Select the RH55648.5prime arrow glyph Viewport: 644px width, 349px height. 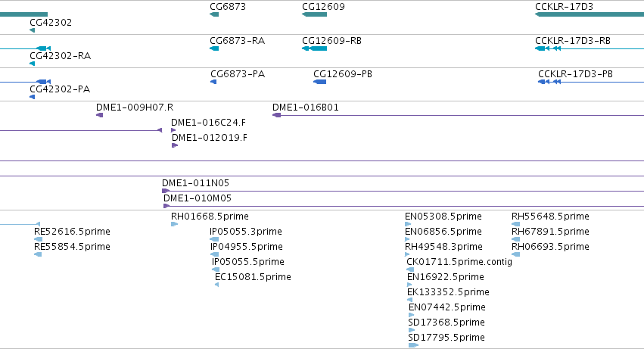[516, 224]
